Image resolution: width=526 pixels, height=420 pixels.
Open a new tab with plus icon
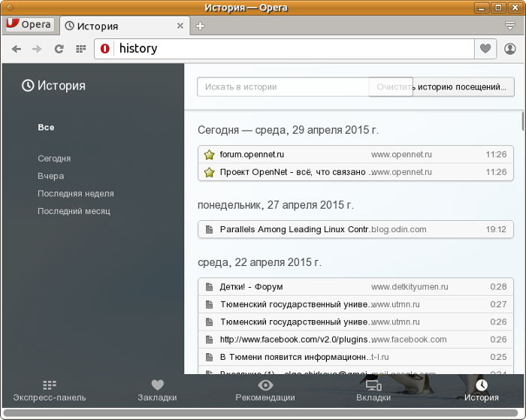pyautogui.click(x=201, y=26)
